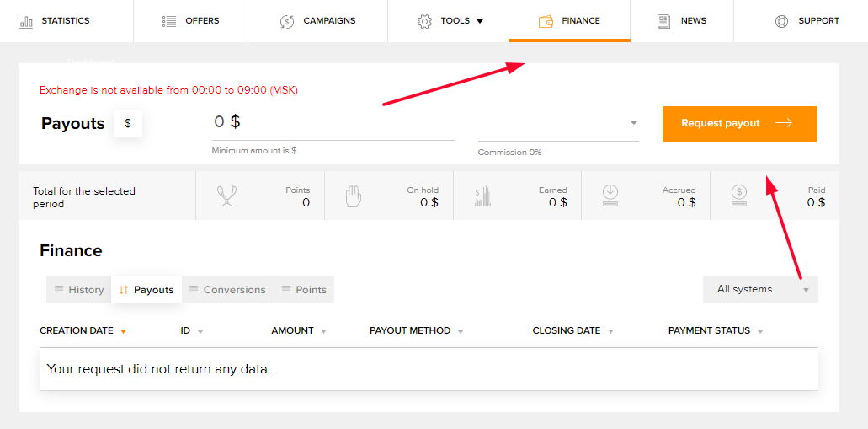Click the Support lifebuoy icon

point(781,21)
